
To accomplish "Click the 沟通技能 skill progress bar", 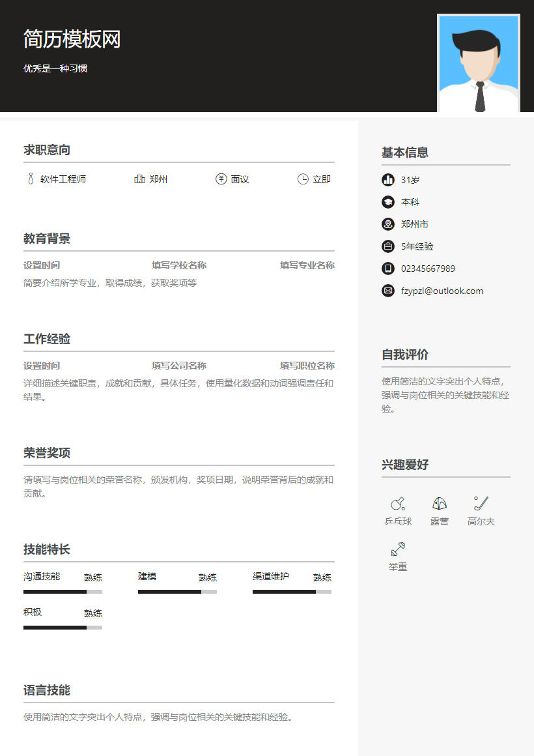I will [62, 591].
